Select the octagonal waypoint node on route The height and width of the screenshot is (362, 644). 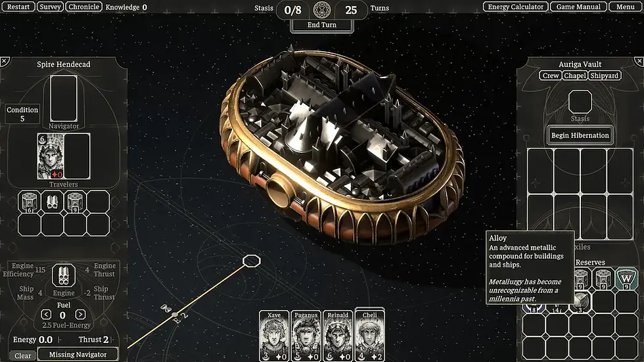tap(251, 261)
